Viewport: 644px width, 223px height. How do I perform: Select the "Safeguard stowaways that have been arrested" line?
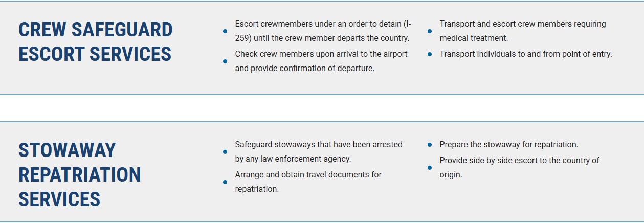(319, 145)
